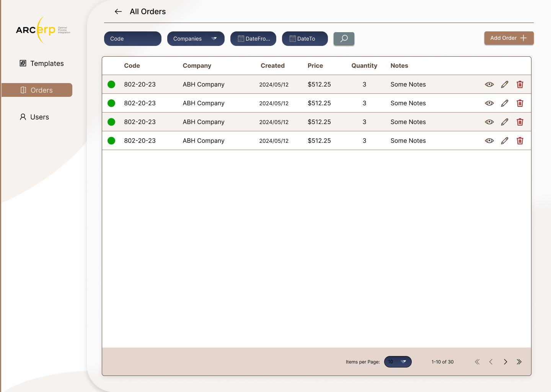Viewport: 551px width, 392px height.
Task: Click the Company column header
Action: point(197,65)
